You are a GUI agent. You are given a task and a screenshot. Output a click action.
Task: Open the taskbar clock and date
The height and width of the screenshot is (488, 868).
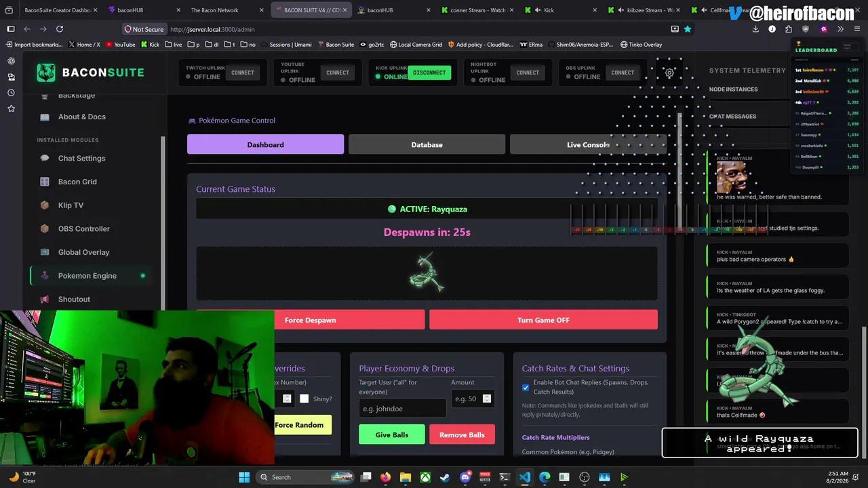[x=838, y=477]
